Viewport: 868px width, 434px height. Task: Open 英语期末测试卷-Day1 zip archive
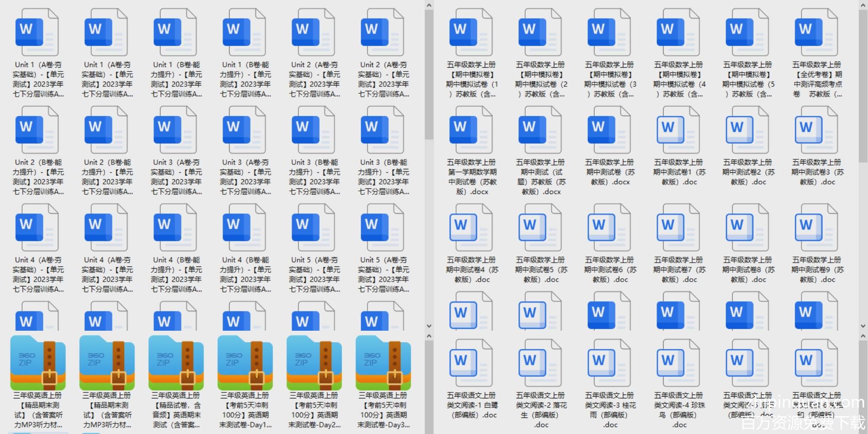245,363
